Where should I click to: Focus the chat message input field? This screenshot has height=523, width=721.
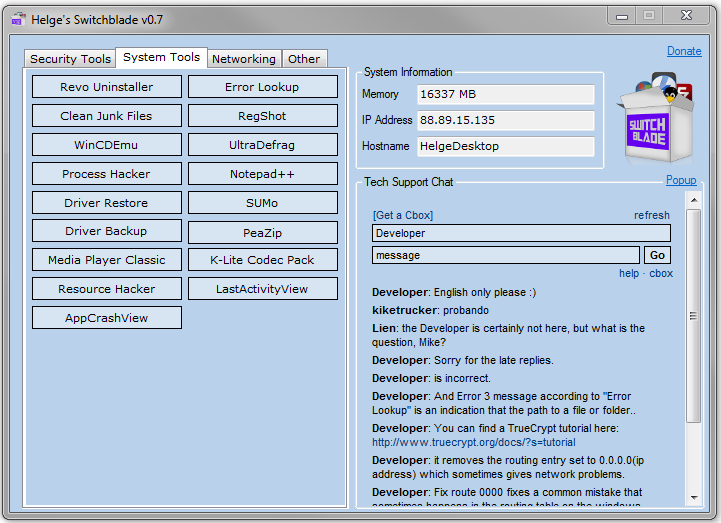pyautogui.click(x=505, y=255)
